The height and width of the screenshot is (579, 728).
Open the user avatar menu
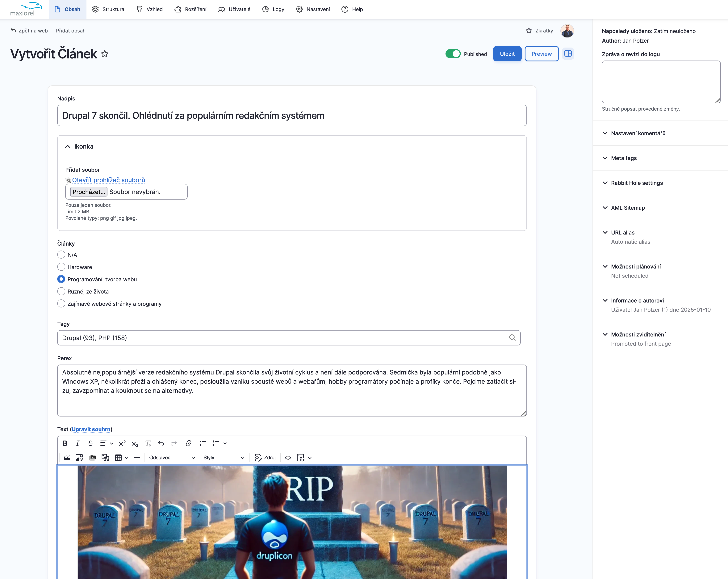click(567, 31)
